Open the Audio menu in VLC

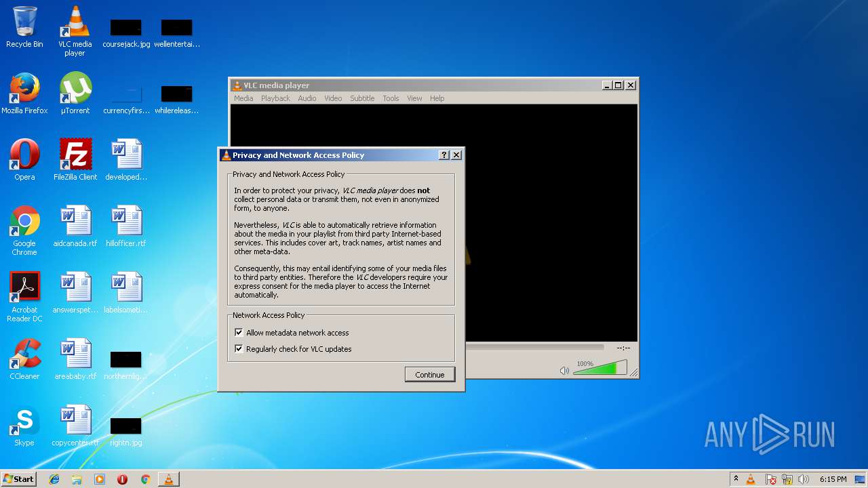(x=307, y=98)
